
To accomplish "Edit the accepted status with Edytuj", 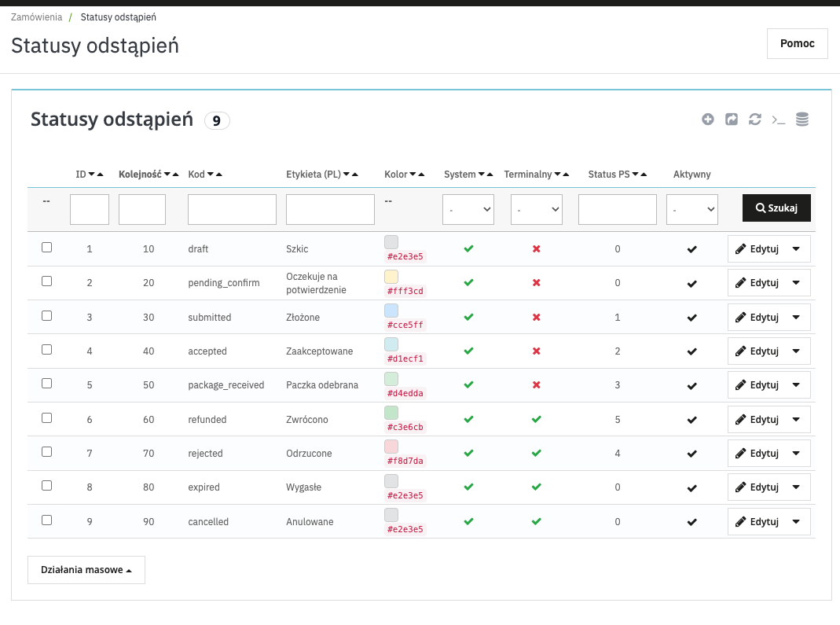I will click(757, 351).
